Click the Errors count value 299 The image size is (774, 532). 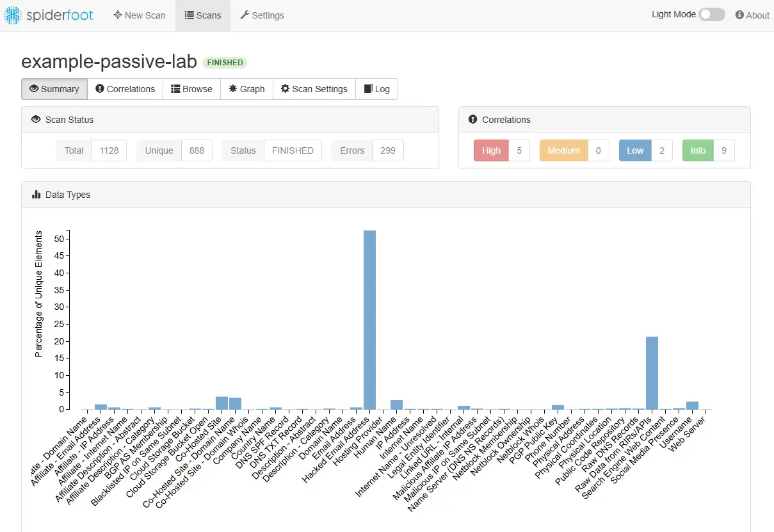pyautogui.click(x=388, y=150)
